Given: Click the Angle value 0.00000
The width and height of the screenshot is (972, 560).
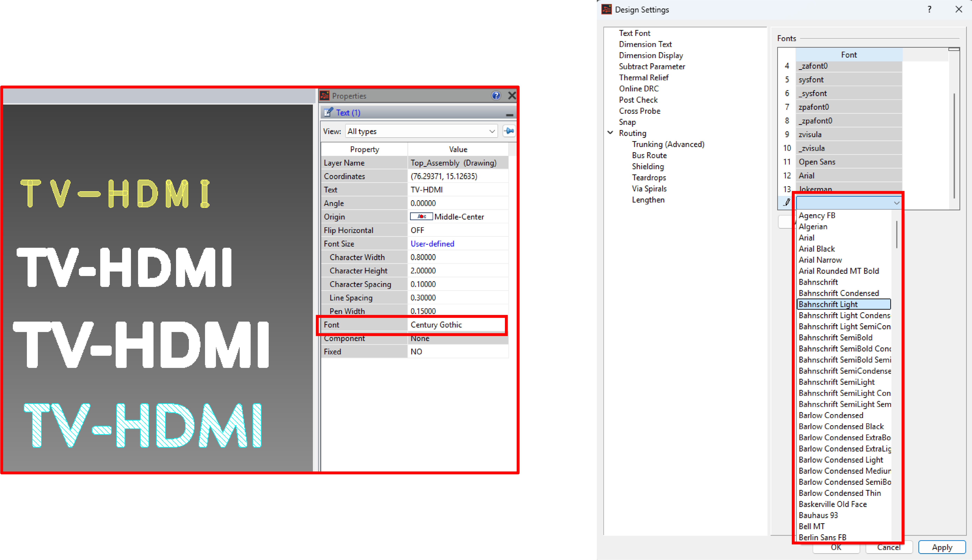Looking at the screenshot, I should click(x=458, y=203).
